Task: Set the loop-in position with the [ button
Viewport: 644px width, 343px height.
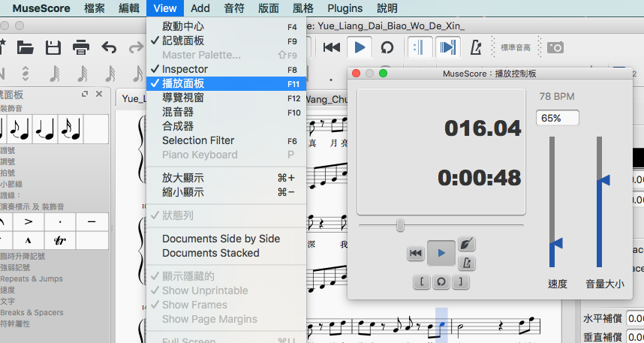Action: pyautogui.click(x=422, y=282)
